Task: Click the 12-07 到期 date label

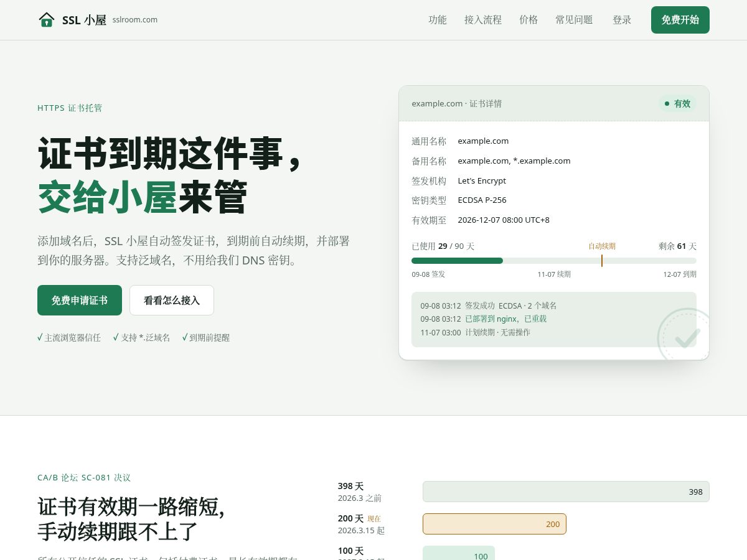Action: coord(680,274)
